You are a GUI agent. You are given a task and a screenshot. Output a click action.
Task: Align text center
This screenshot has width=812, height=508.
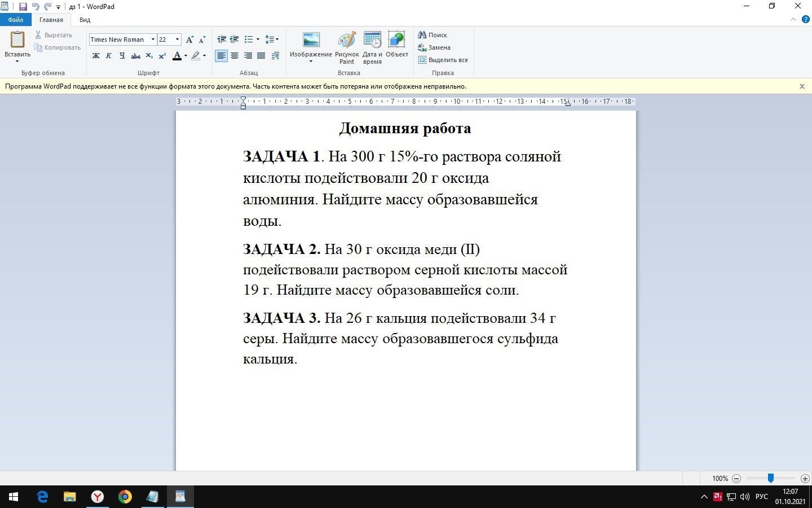pyautogui.click(x=235, y=55)
